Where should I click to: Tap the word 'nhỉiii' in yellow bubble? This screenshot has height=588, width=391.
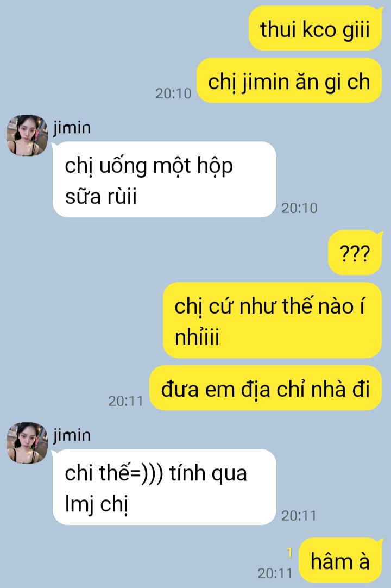[197, 336]
